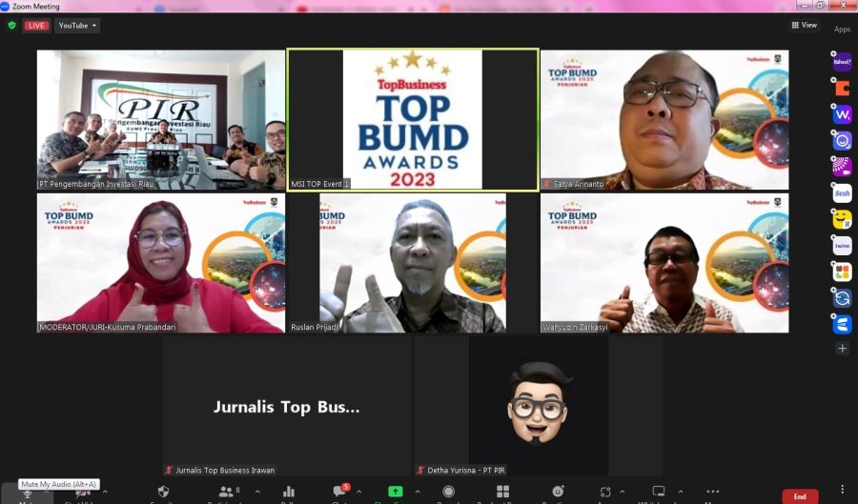Open the Polls bar chart icon
Viewport: 858px width, 504px height.
pyautogui.click(x=288, y=492)
